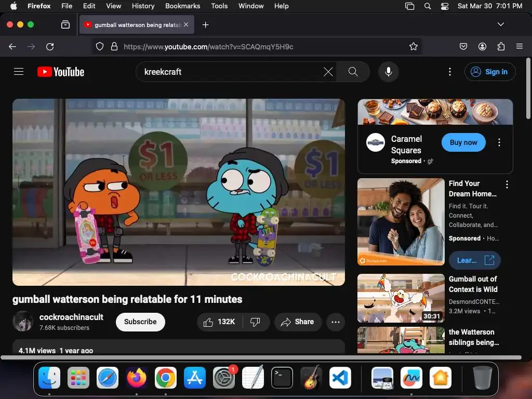Launch Google Chrome from the Dock
532x399 pixels.
166,377
